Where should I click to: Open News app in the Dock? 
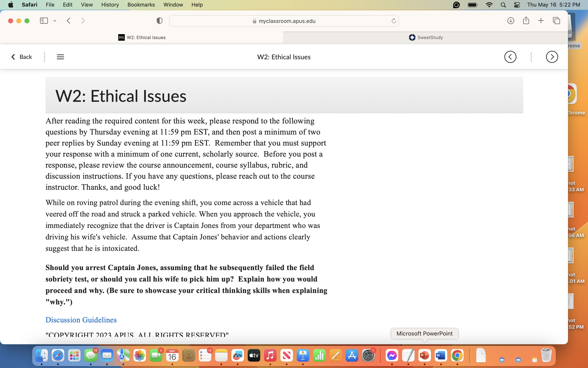pyautogui.click(x=286, y=356)
